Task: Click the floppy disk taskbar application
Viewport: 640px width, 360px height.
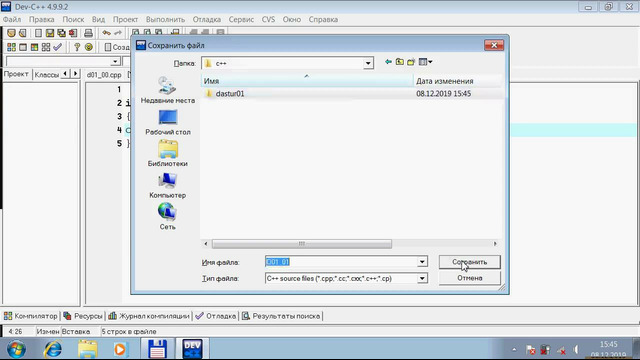Action: pyautogui.click(x=158, y=349)
